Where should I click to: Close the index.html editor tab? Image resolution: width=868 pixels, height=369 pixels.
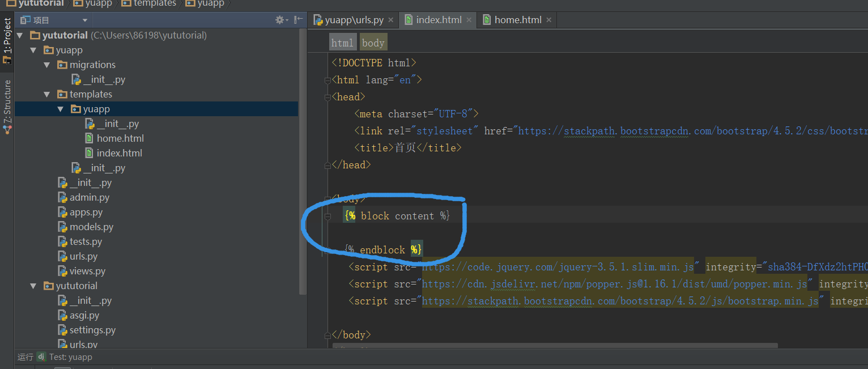click(469, 20)
